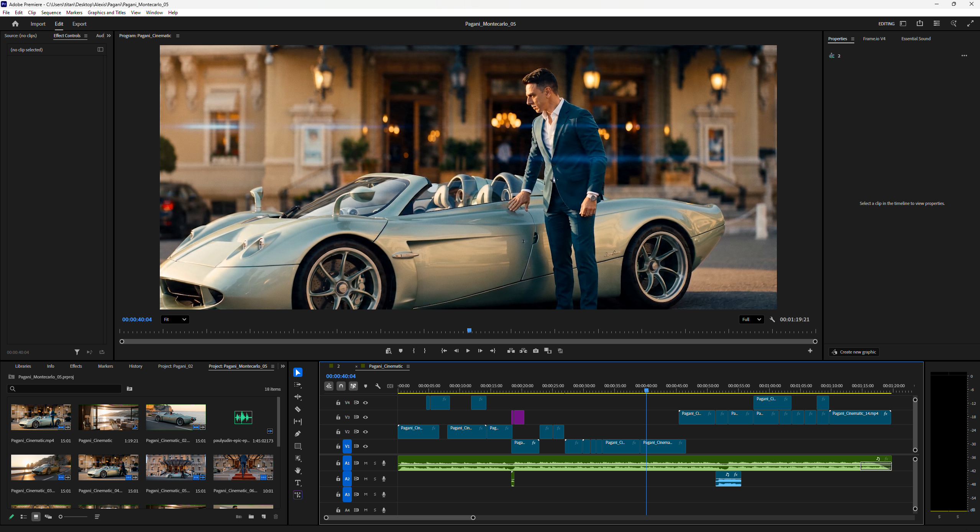Click Mark In bracket icon
This screenshot has width=980, height=532.
pos(414,351)
